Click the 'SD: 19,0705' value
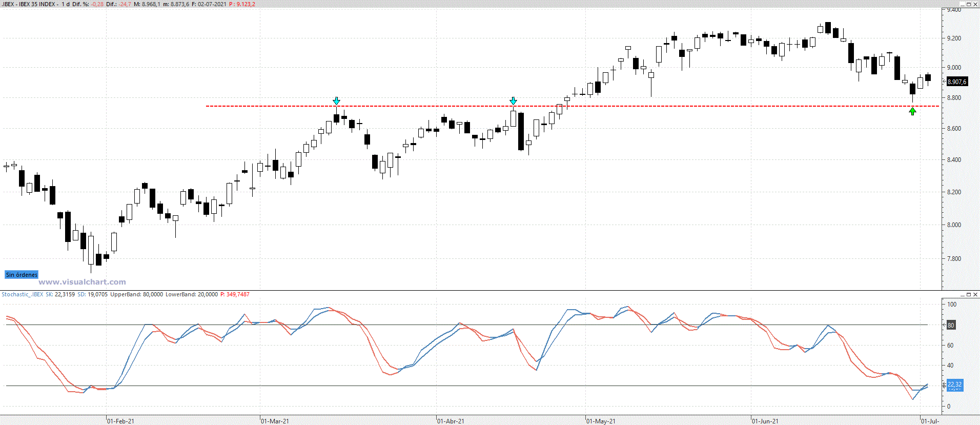Viewport: 980px width, 425px height. click(92, 294)
